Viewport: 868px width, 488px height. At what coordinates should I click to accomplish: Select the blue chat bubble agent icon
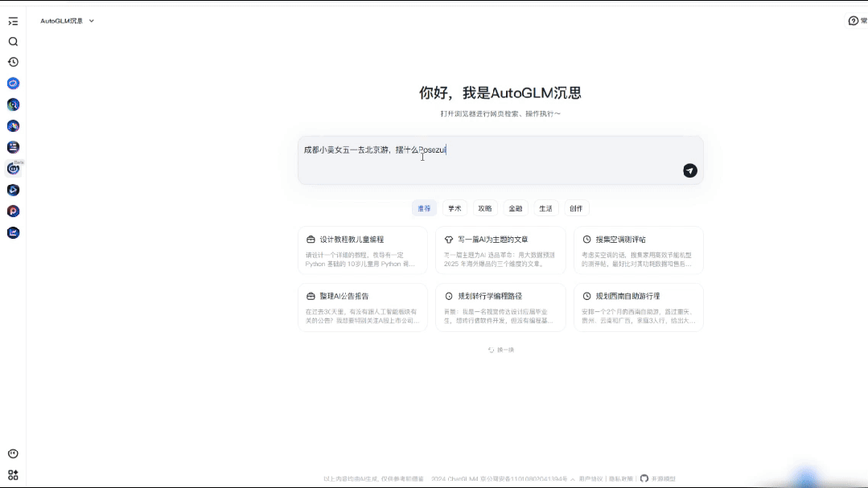[x=14, y=84]
